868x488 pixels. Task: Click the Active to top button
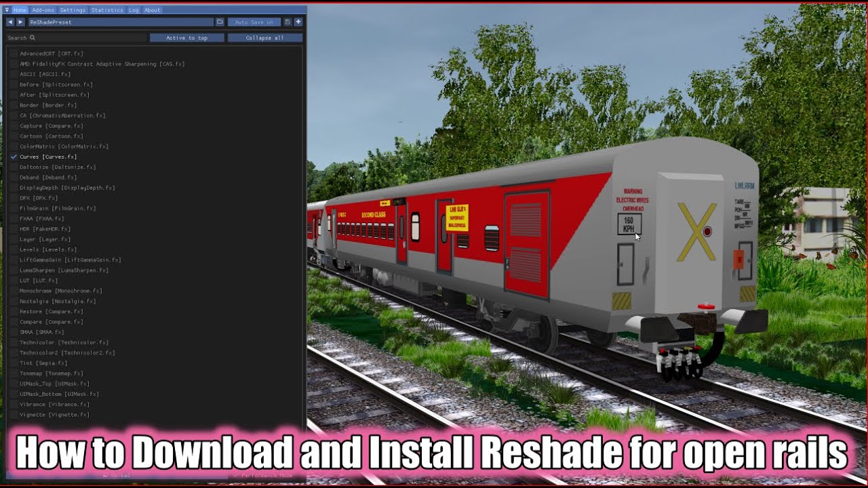(186, 38)
